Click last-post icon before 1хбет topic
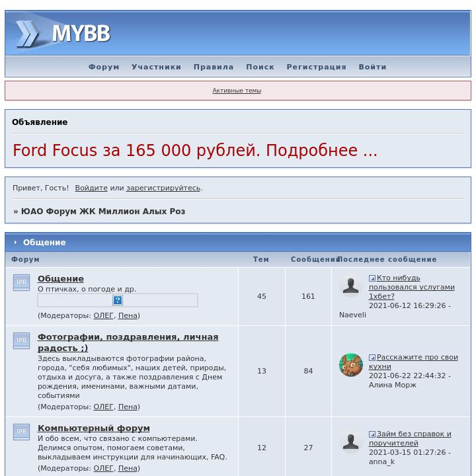The height and width of the screenshot is (476, 476). tap(372, 278)
